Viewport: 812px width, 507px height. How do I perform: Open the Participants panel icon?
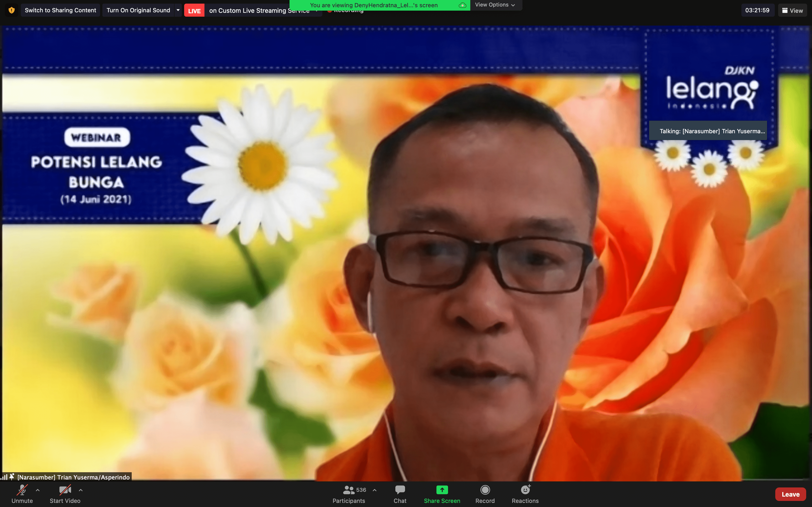(x=349, y=490)
